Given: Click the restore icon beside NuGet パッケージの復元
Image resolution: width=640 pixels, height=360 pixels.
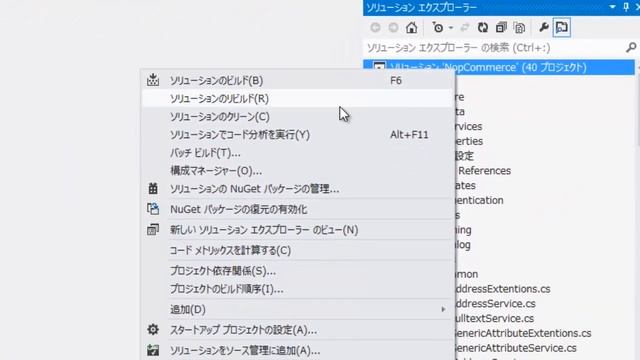Looking at the screenshot, I should click(x=153, y=209).
